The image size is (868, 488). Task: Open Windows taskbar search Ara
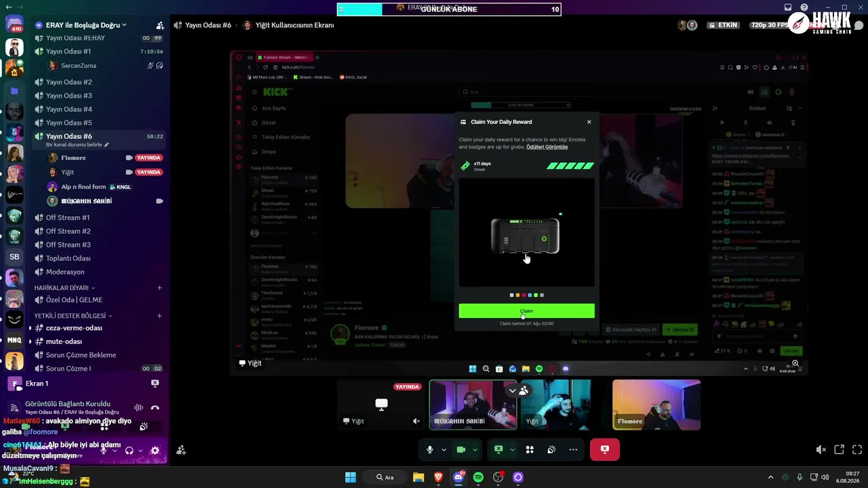pos(385,477)
